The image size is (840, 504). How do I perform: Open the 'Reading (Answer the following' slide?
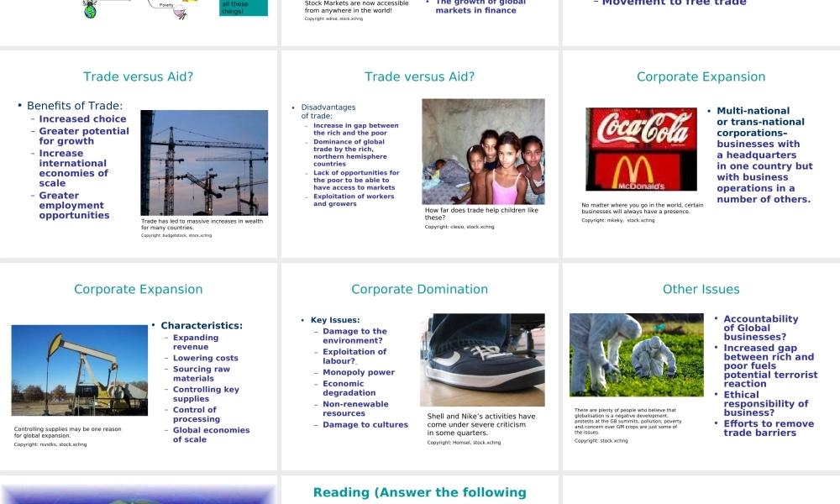tap(420, 492)
